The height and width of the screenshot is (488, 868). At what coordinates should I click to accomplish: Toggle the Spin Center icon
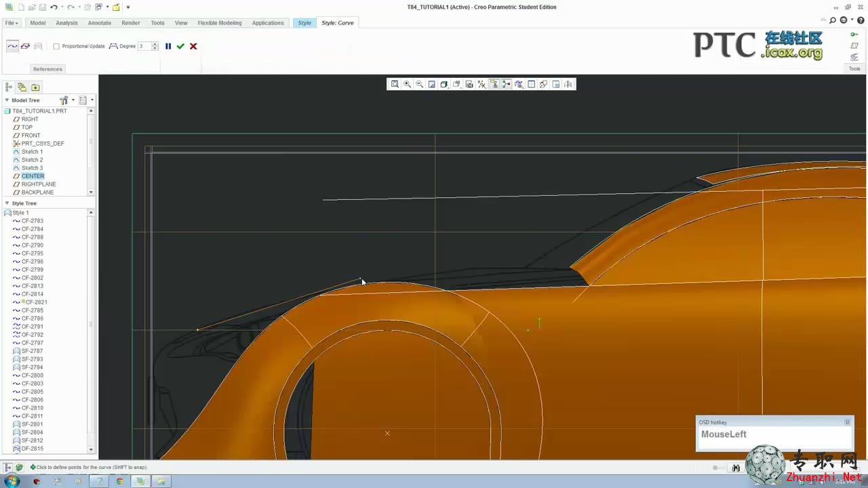(506, 84)
